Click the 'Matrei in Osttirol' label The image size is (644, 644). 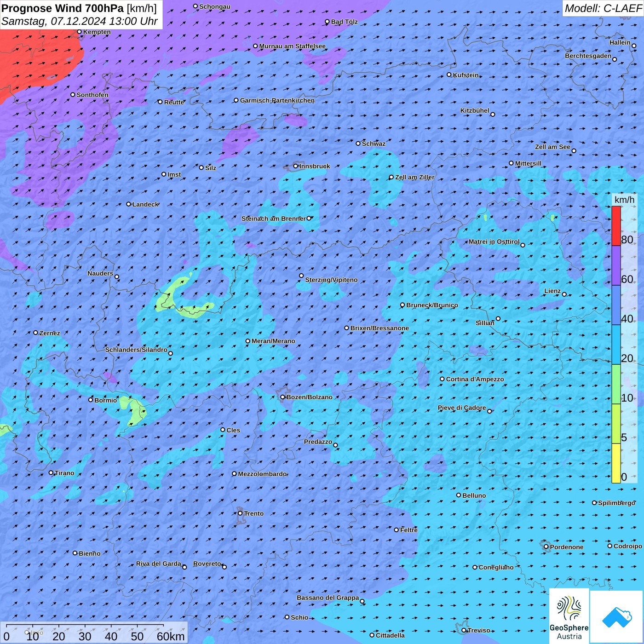[x=494, y=241]
